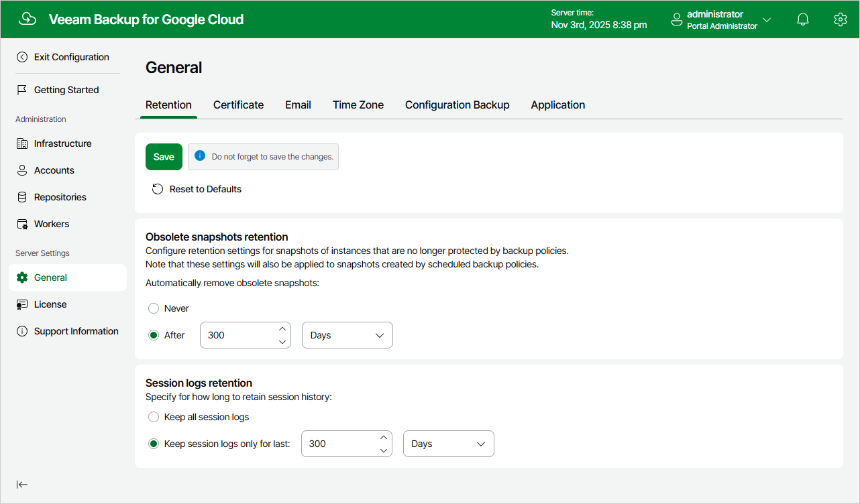Viewport: 860px width, 504px height.
Task: Switch to the Retention tab
Action: [168, 105]
